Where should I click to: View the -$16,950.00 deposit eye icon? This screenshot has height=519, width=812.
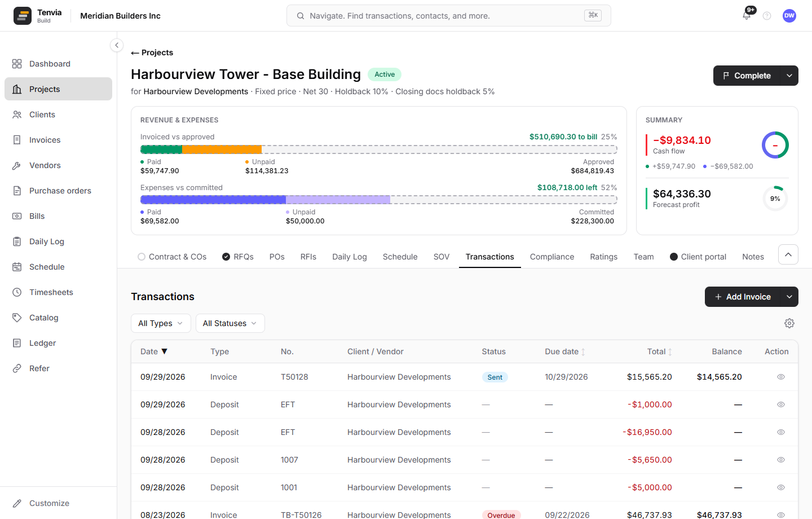click(x=781, y=432)
